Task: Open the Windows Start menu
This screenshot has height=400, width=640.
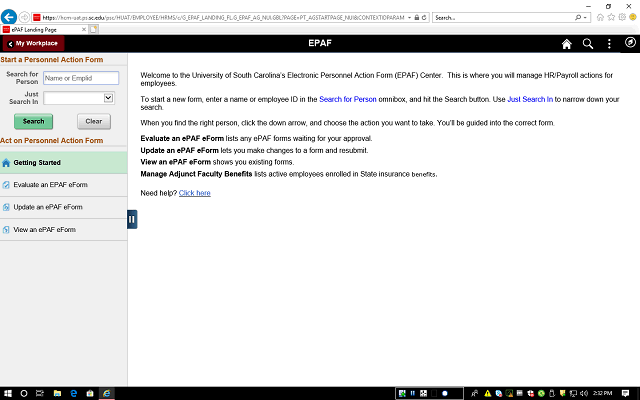Action: [8, 393]
